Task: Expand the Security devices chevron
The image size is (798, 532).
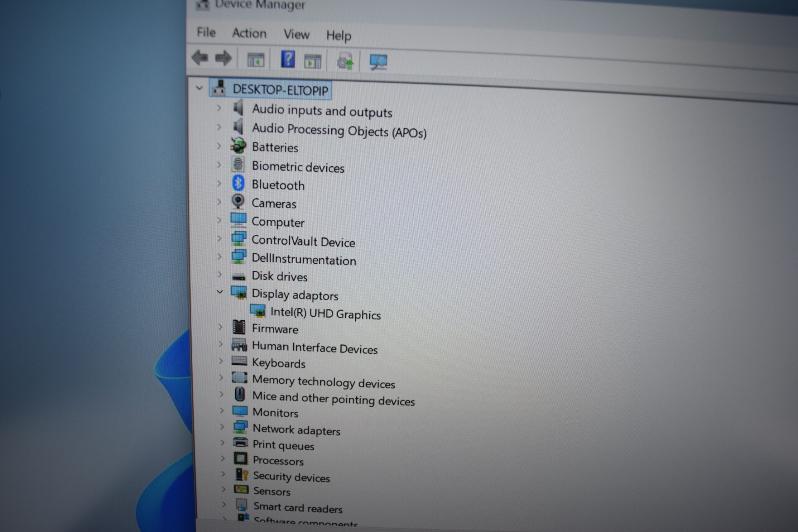Action: [x=223, y=474]
